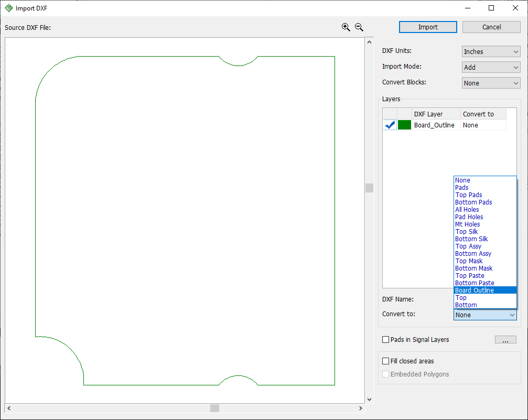Image resolution: width=528 pixels, height=420 pixels.
Task: Click the DXF Layer column header
Action: click(436, 114)
